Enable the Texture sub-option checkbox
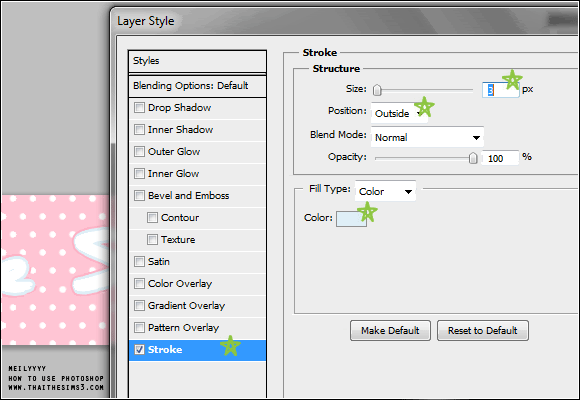Image resolution: width=580 pixels, height=400 pixels. coord(152,239)
